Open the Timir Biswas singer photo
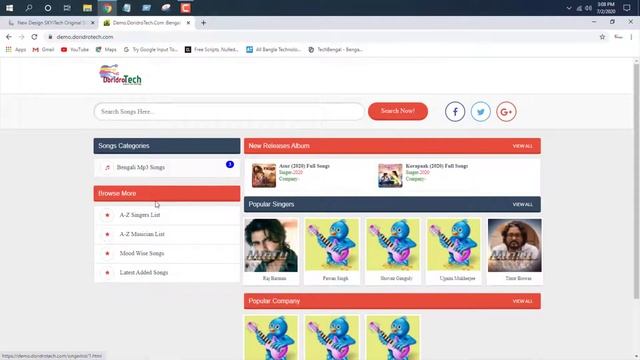Viewport: 640px width, 360px height. [515, 245]
